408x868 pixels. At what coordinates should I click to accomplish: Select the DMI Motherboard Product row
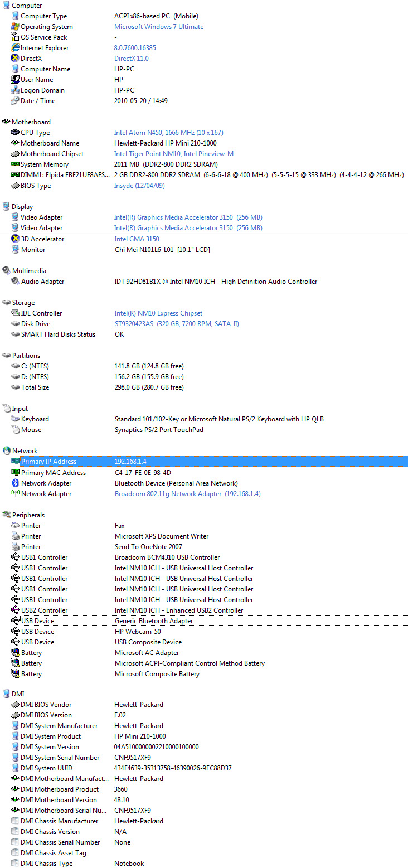pos(204,789)
